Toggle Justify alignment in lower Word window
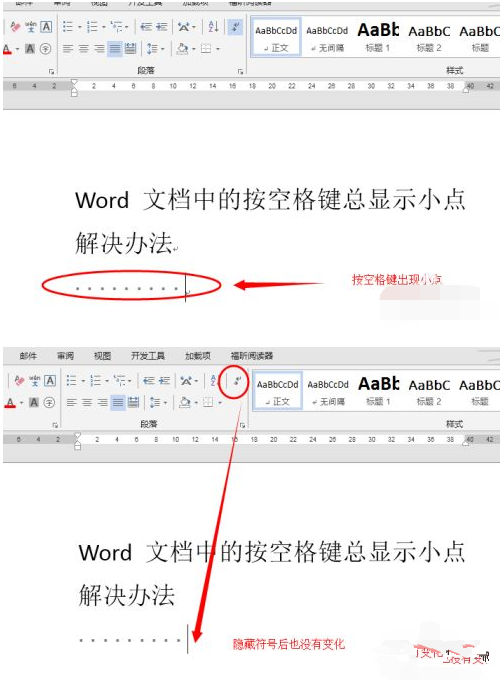The width and height of the screenshot is (500, 690). pyautogui.click(x=118, y=402)
